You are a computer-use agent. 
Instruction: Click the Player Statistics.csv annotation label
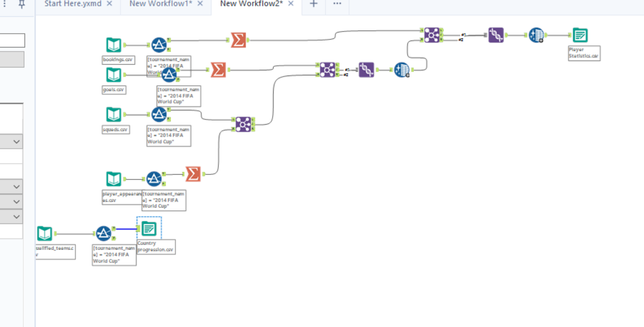click(584, 53)
